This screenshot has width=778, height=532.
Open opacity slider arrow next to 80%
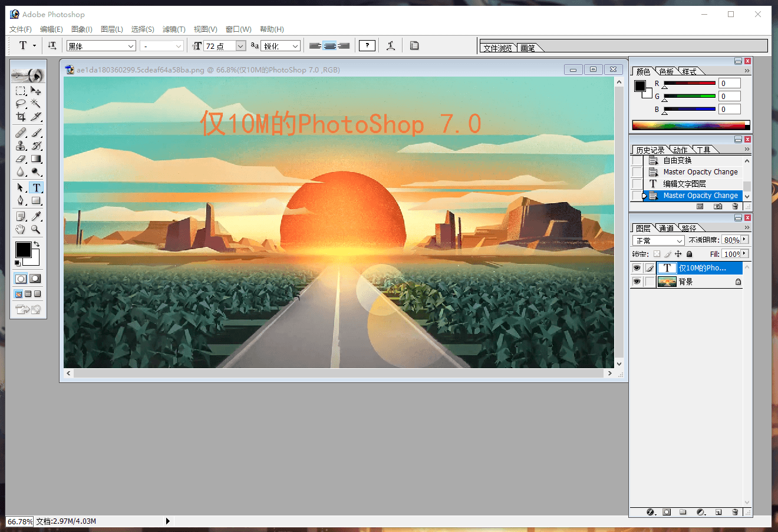745,240
